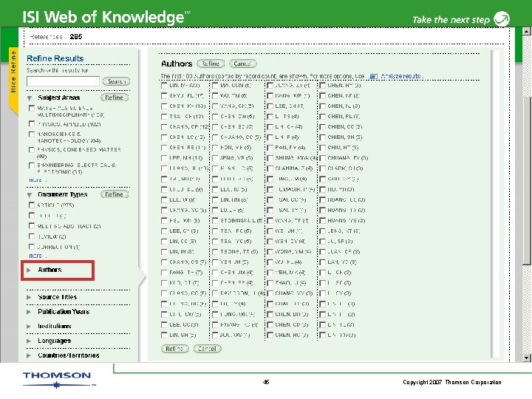532x399 pixels.
Task: Collapse the Subject Areas triangle
Action: pyautogui.click(x=30, y=98)
